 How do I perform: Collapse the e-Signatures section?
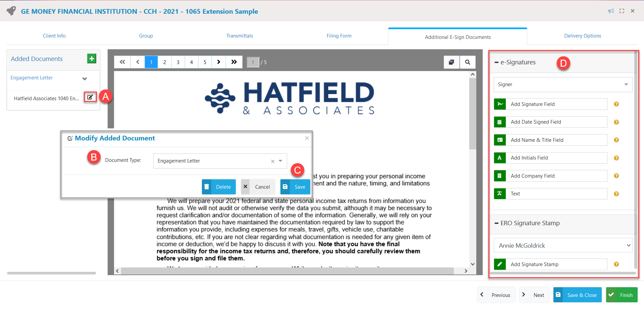(496, 62)
